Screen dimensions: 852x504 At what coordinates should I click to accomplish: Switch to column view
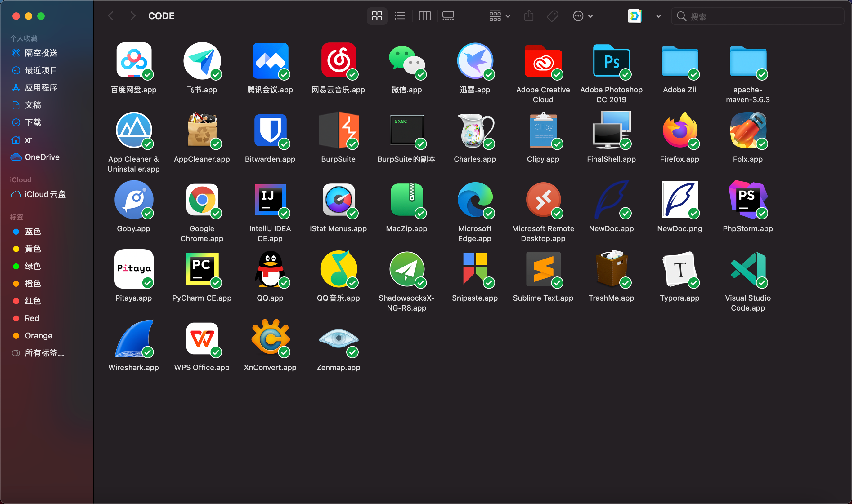coord(424,16)
